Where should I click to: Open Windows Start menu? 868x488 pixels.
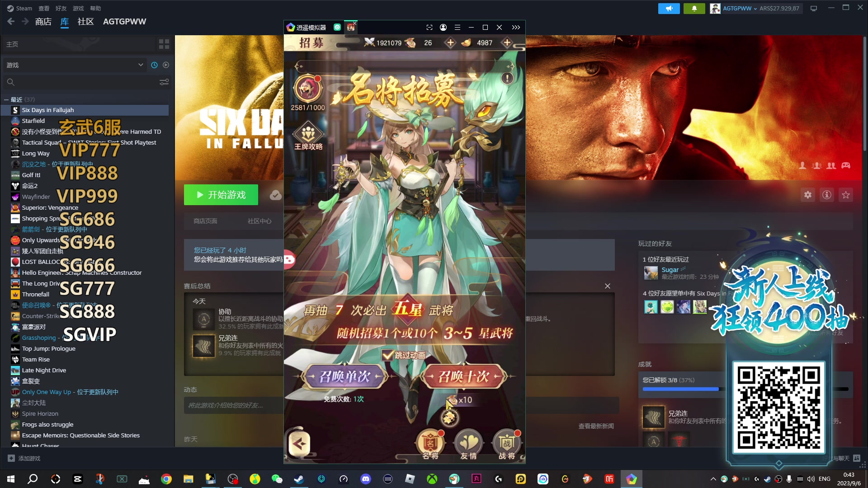point(11,479)
